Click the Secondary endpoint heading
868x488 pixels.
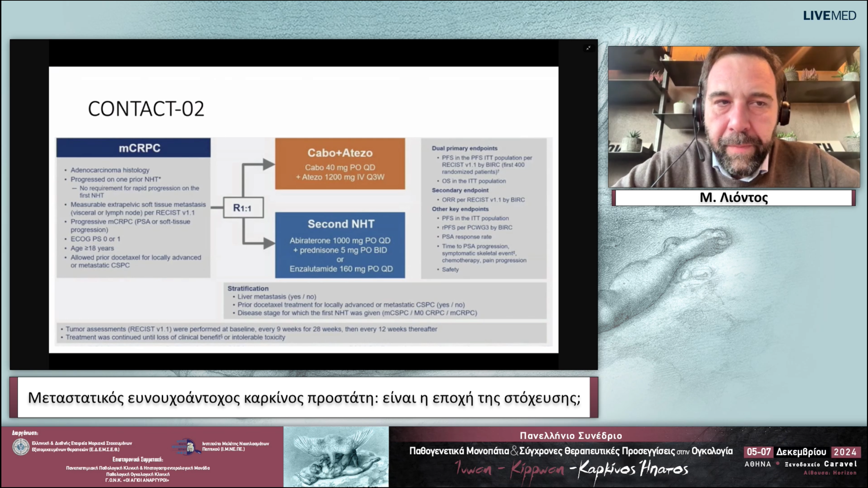click(460, 190)
